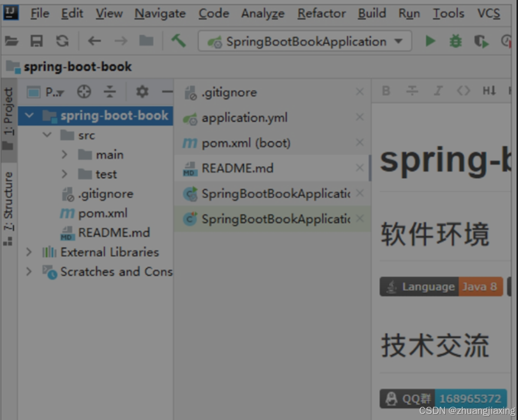This screenshot has height=420, width=518.
Task: Open the VCS menu
Action: click(489, 14)
